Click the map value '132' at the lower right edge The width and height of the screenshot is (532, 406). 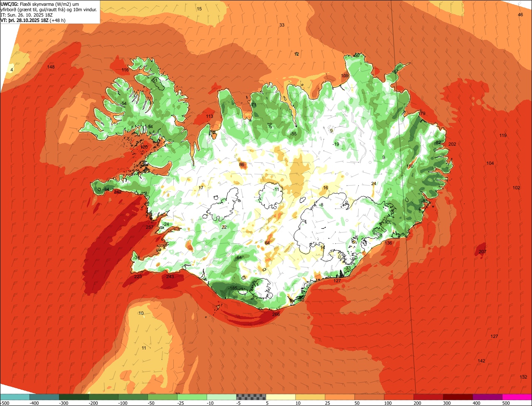pos(523,377)
